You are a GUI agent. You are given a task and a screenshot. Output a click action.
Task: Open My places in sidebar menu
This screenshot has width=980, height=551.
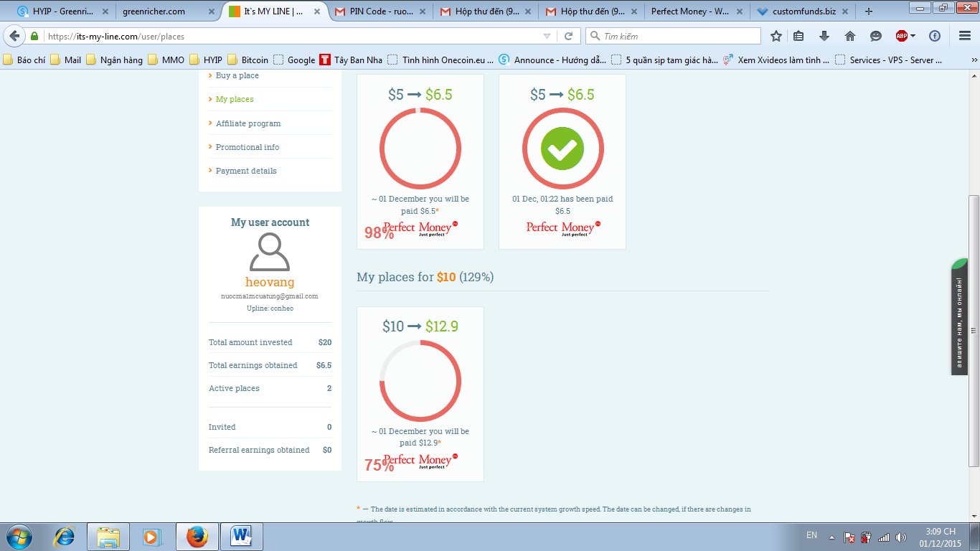coord(235,99)
